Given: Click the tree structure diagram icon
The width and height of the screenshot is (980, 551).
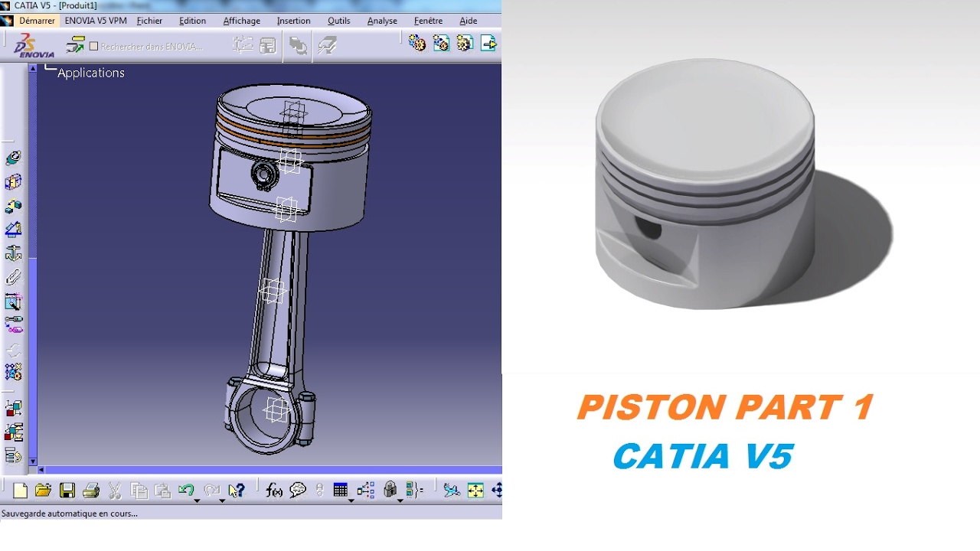Looking at the screenshot, I should click(x=366, y=491).
